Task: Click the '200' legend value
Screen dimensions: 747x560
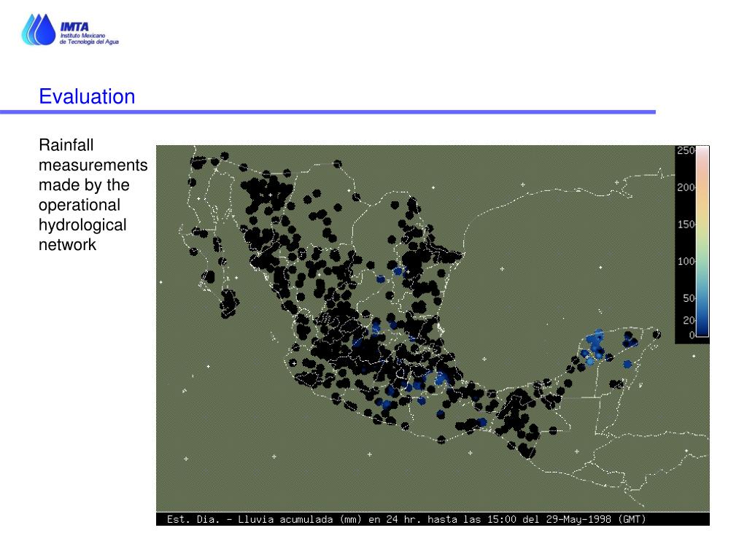Action: coord(686,187)
